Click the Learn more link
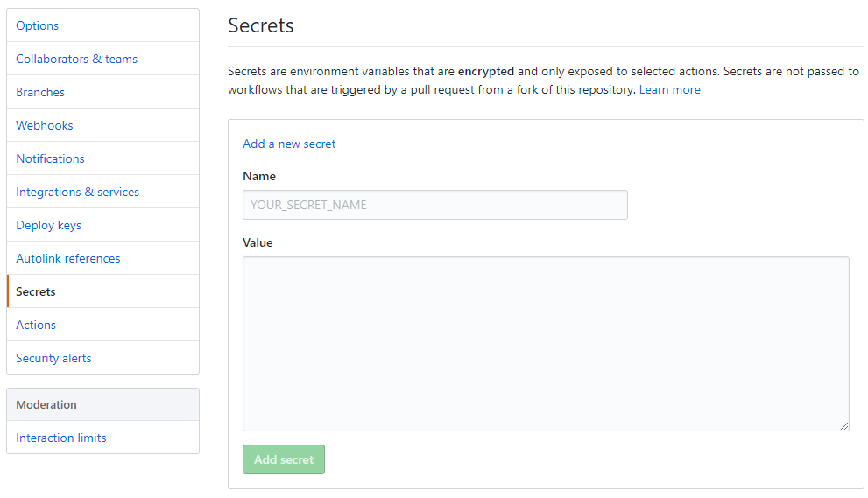This screenshot has height=498, width=868. 669,89
